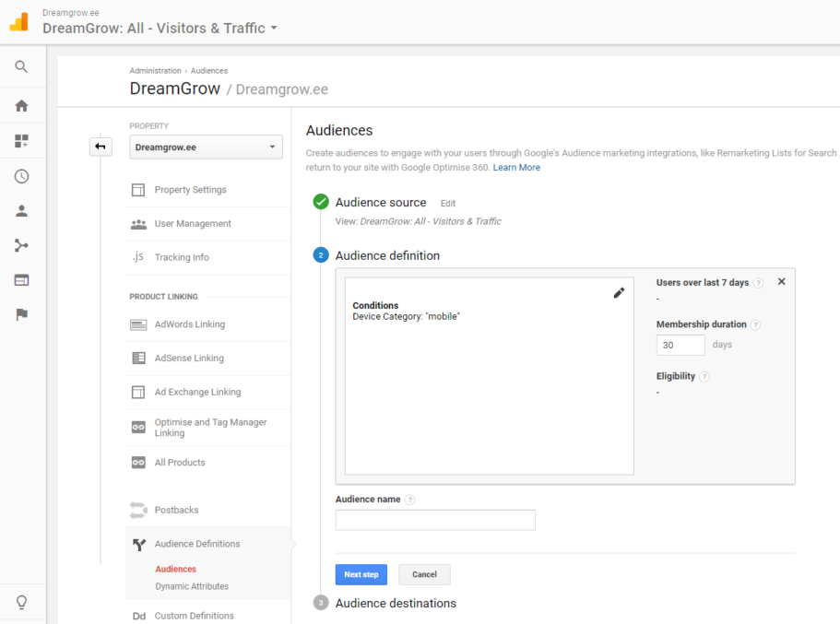
Task: Open Behavior reports using the card icon
Action: tap(23, 279)
